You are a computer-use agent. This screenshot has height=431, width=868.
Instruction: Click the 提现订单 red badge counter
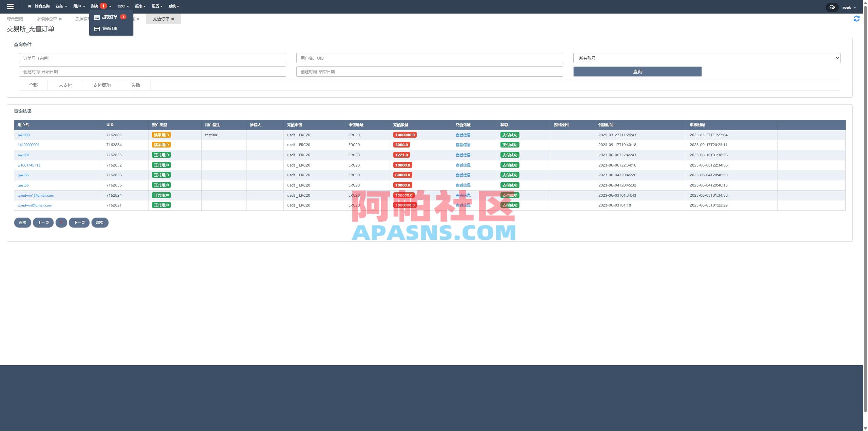123,16
